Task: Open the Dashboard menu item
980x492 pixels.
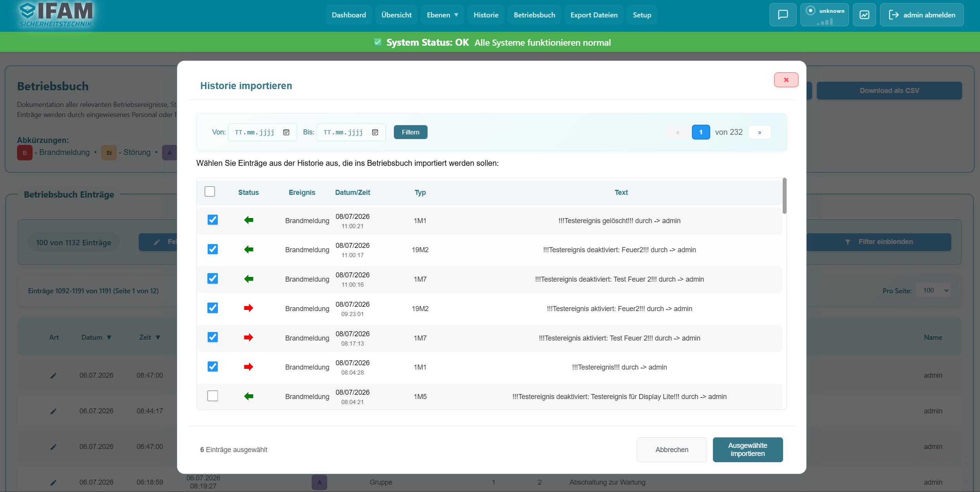Action: [x=349, y=15]
